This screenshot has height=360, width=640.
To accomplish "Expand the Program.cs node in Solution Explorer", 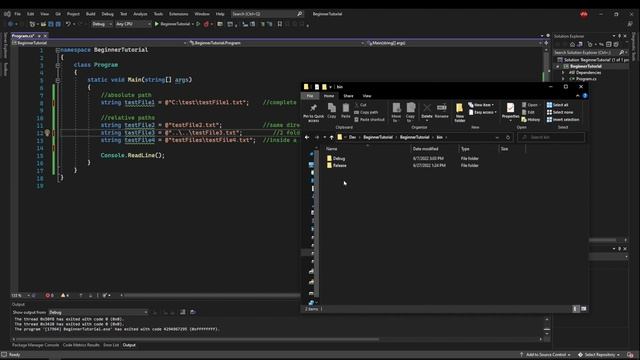I will 563,79.
